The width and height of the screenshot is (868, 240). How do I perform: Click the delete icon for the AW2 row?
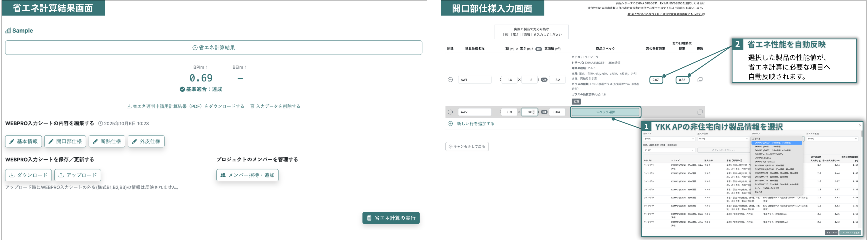[450, 112]
